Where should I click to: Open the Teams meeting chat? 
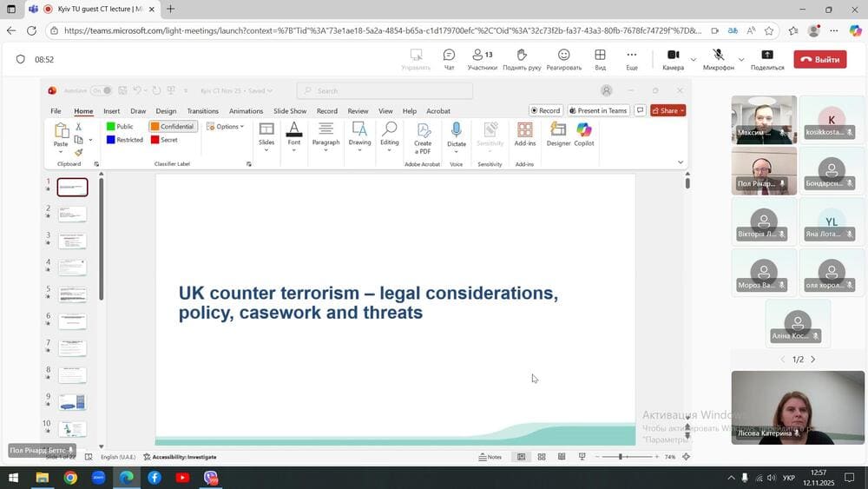449,59
